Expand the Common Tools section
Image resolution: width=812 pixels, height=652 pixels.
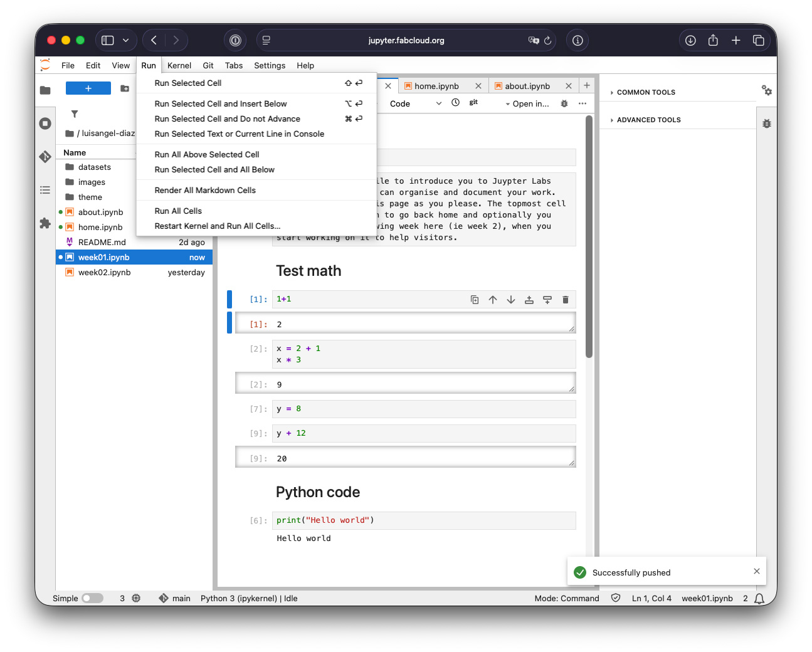[646, 92]
